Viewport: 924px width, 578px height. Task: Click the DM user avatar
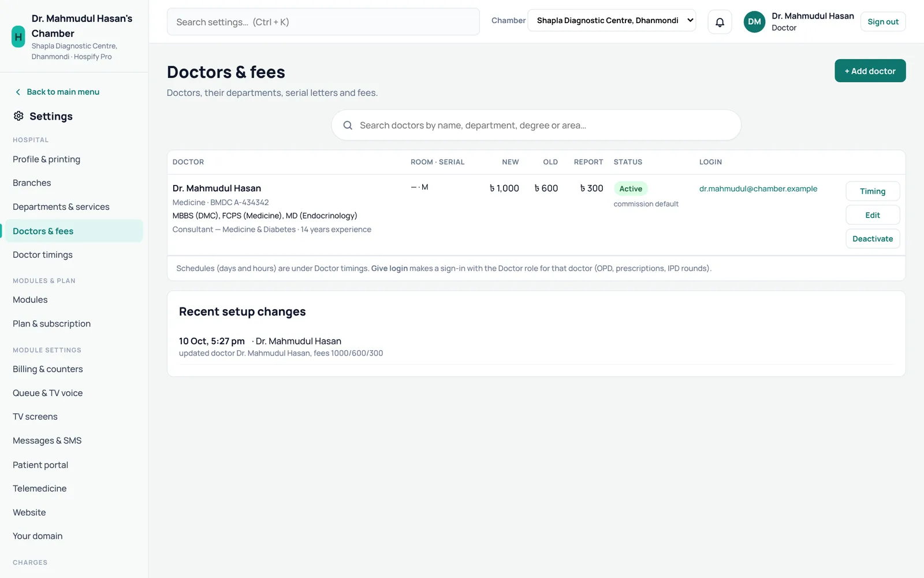point(754,22)
